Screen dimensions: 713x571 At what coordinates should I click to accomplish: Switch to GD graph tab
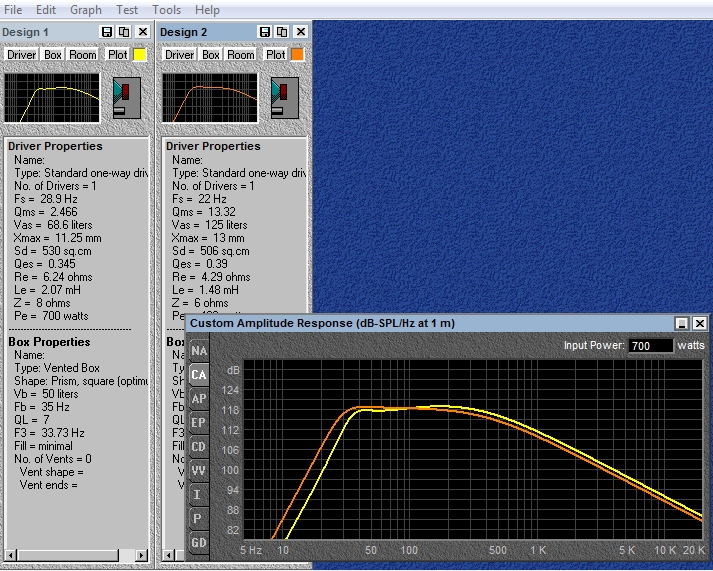(199, 543)
